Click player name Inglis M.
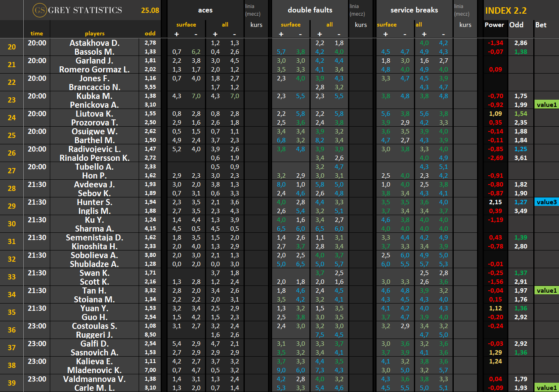 tap(94, 211)
